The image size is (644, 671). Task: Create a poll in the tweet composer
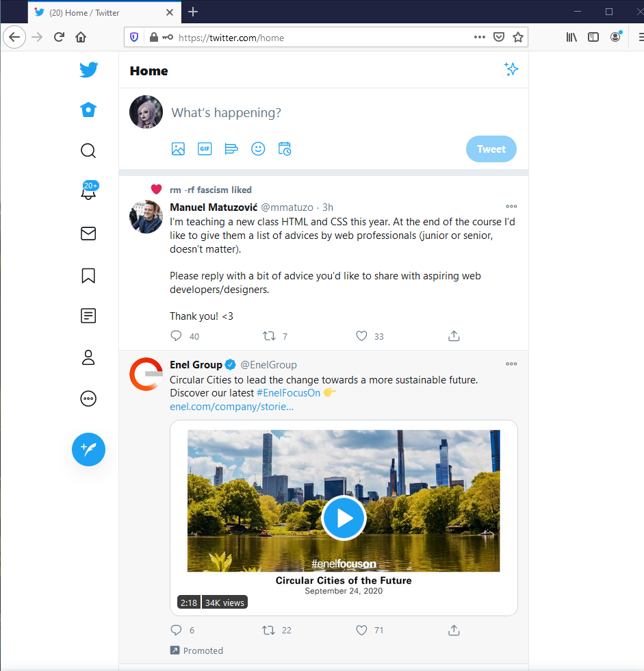point(231,149)
